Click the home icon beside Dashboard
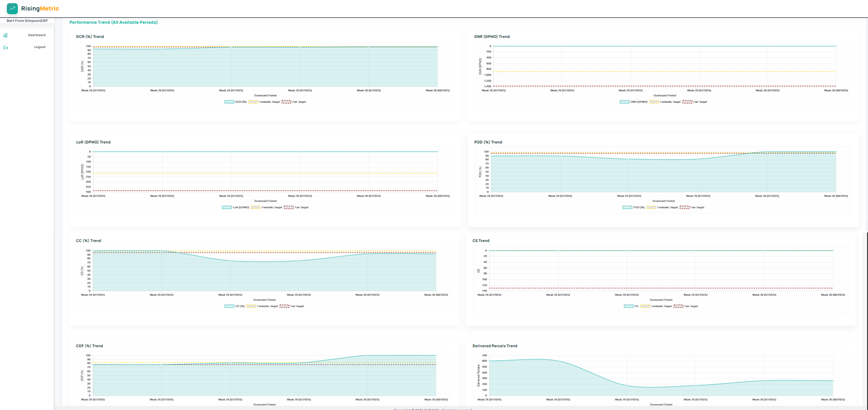Screen dimensions: 868x410 [x=5, y=35]
